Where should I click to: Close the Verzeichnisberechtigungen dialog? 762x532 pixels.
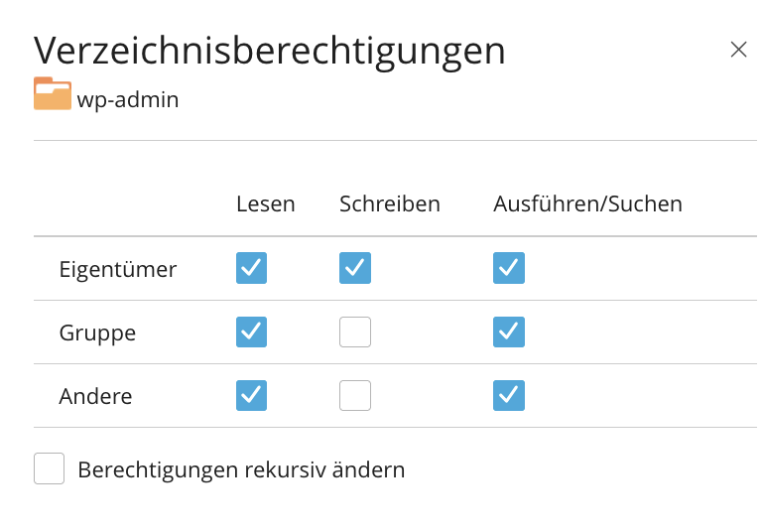[x=738, y=50]
